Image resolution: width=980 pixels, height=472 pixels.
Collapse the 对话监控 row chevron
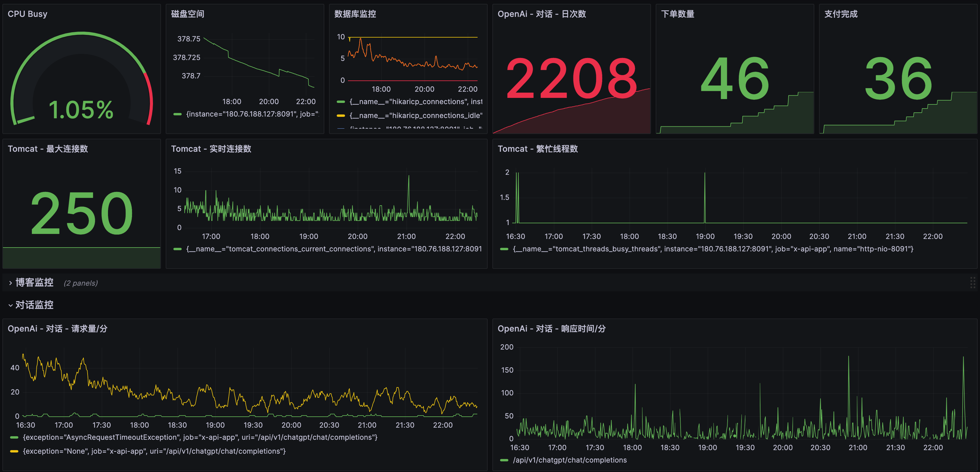tap(10, 305)
